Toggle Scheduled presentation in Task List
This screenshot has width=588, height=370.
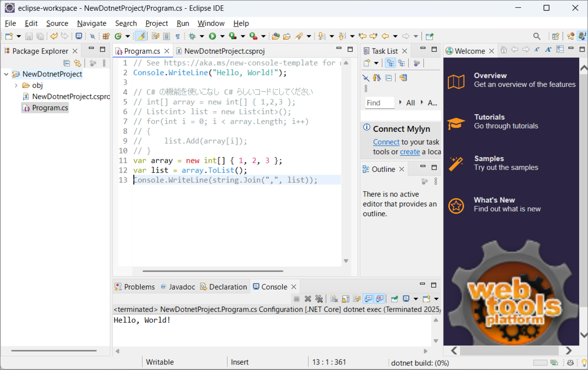pyautogui.click(x=401, y=63)
